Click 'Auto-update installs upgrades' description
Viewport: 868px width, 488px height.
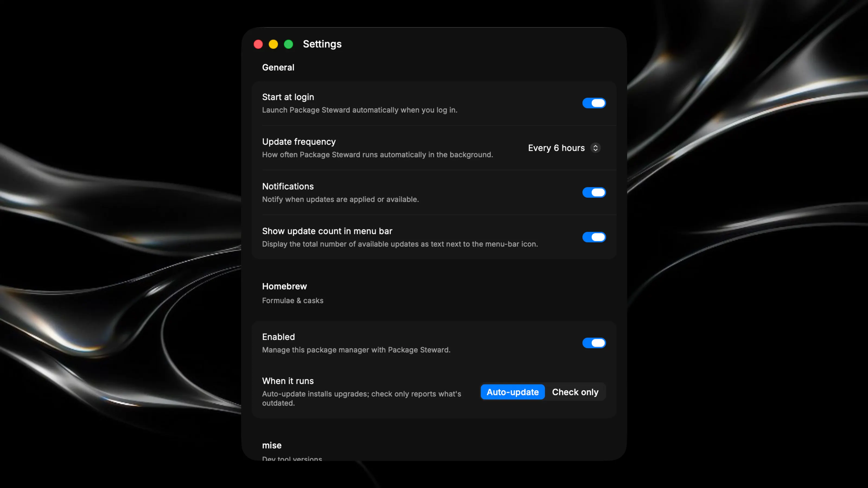coord(361,398)
